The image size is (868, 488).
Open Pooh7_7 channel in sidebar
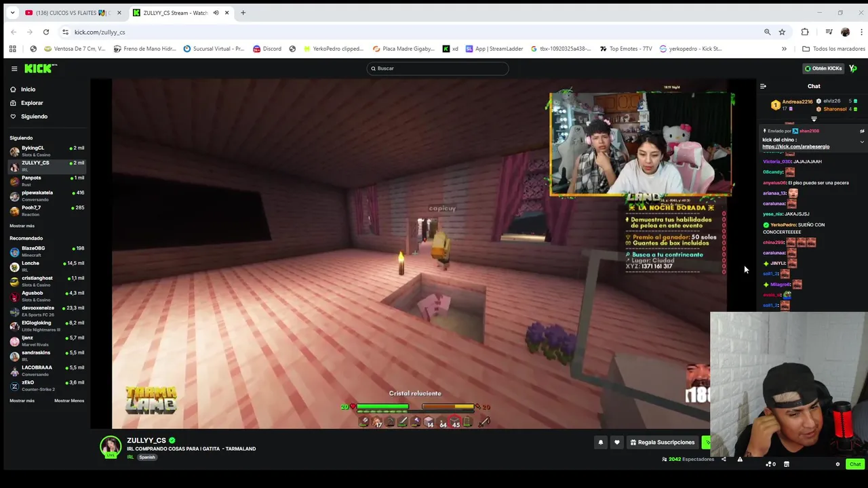point(47,210)
